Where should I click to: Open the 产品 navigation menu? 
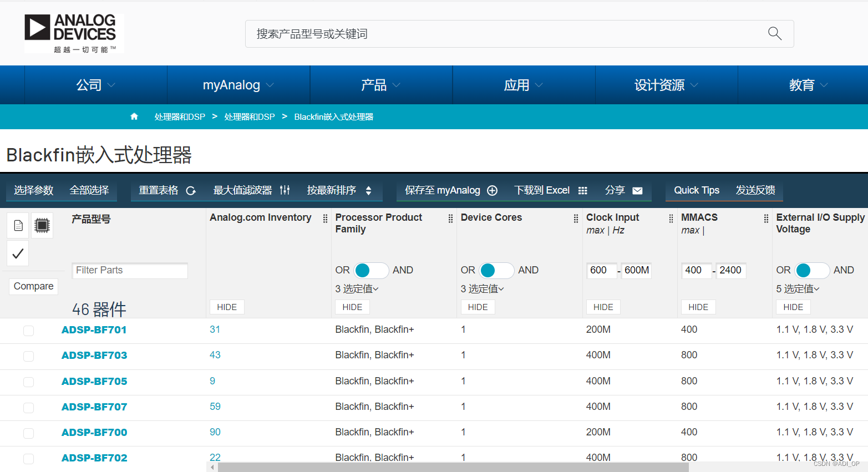[381, 85]
